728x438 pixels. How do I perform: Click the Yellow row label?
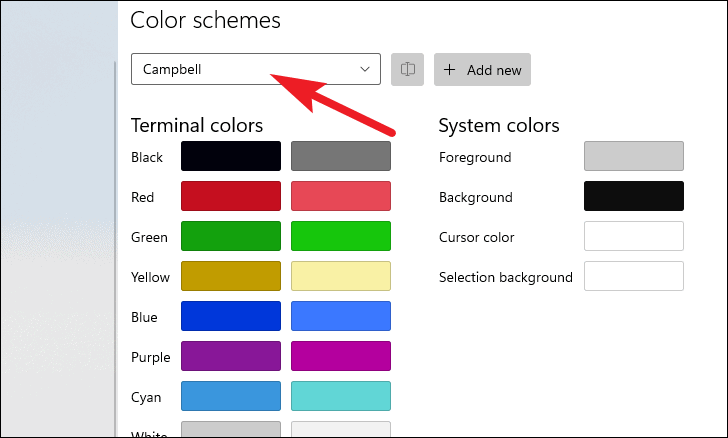coord(150,277)
